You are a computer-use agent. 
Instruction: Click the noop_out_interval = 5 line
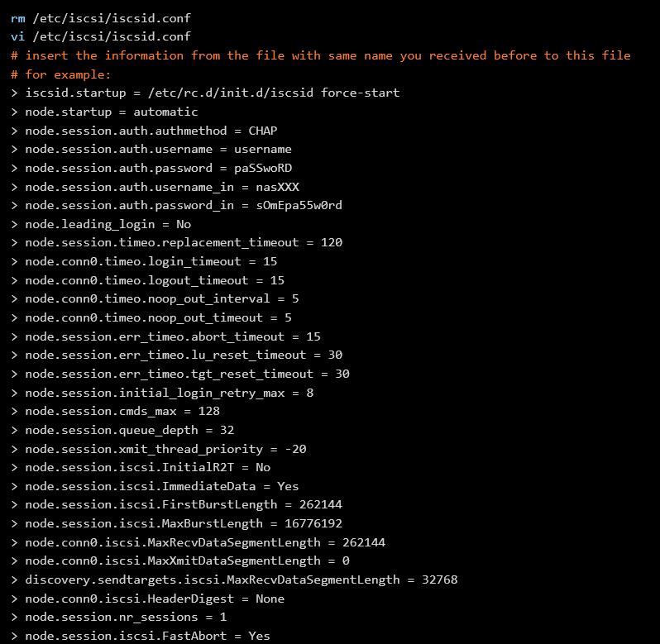tap(155, 298)
